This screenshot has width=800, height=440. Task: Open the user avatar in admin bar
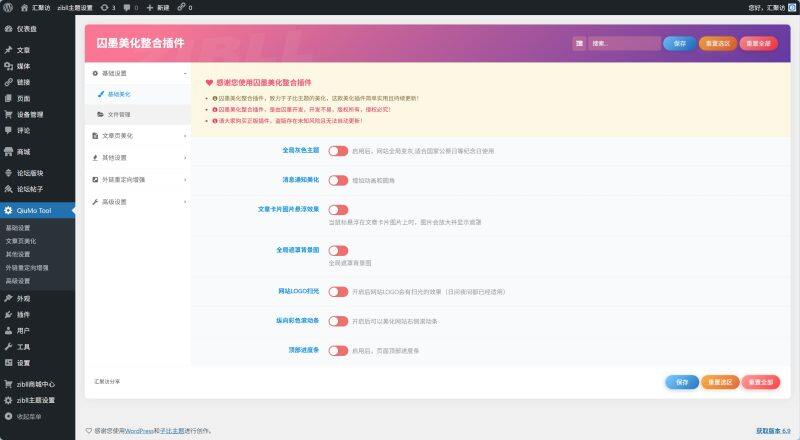click(x=792, y=8)
